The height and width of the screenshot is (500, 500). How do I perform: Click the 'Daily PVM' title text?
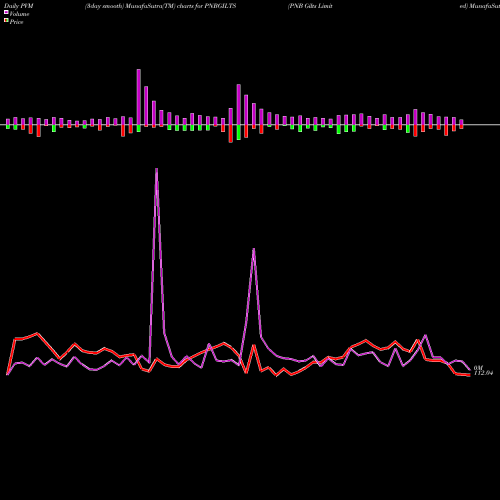click(19, 6)
